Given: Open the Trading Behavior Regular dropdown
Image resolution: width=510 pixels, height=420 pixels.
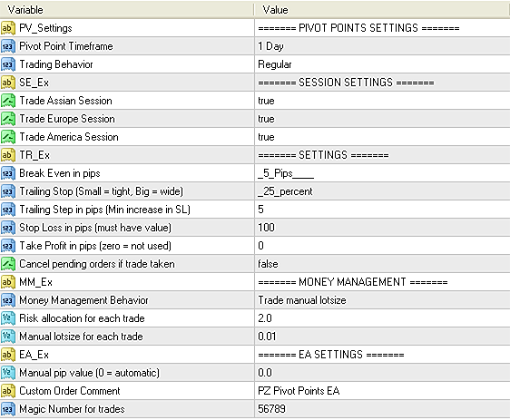Looking at the screenshot, I should (382, 64).
